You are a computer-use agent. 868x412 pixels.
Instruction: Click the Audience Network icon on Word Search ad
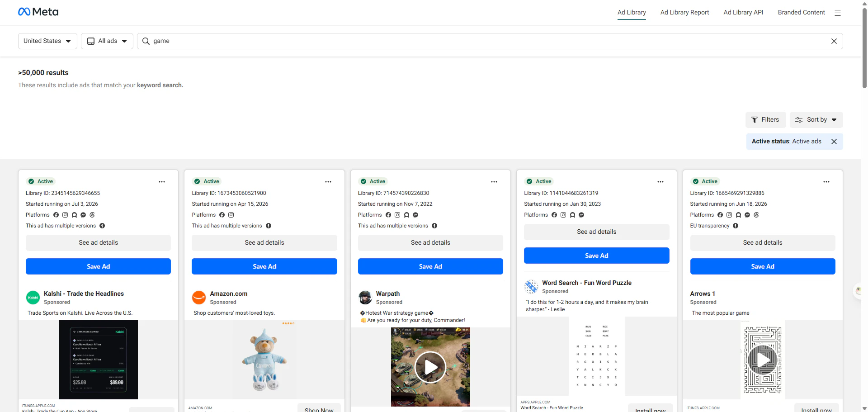572,215
